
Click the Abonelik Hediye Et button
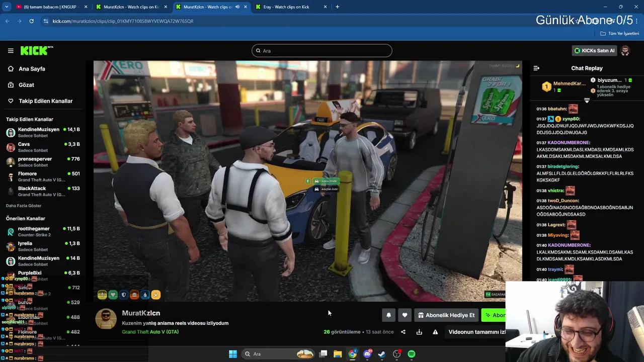(446, 315)
